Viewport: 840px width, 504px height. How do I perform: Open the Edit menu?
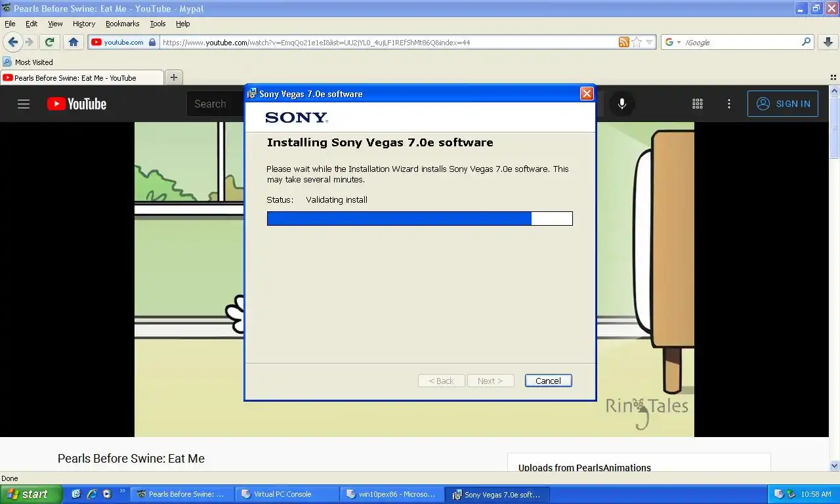pyautogui.click(x=31, y=24)
